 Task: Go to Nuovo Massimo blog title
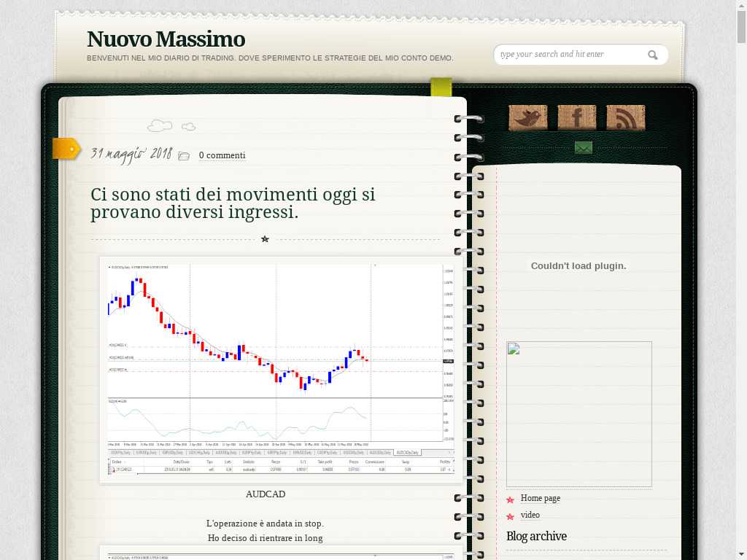click(x=166, y=39)
